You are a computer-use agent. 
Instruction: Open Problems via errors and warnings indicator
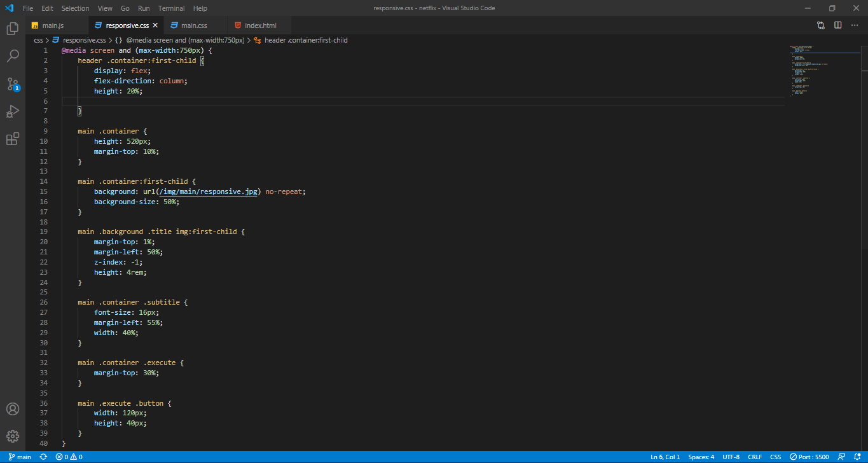[68, 457]
